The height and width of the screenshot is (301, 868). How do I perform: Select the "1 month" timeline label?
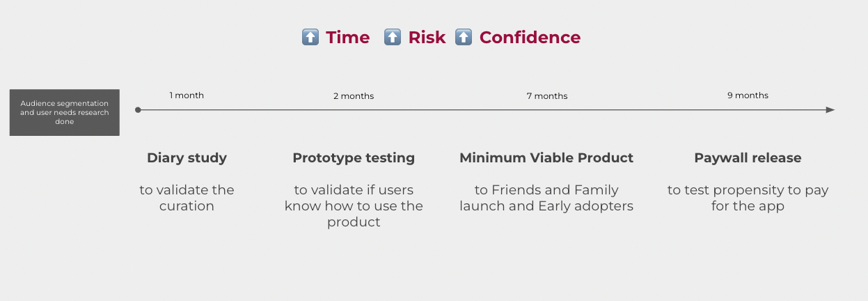187,95
